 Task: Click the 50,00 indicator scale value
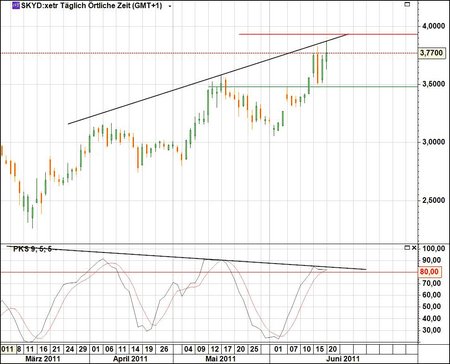pyautogui.click(x=433, y=306)
